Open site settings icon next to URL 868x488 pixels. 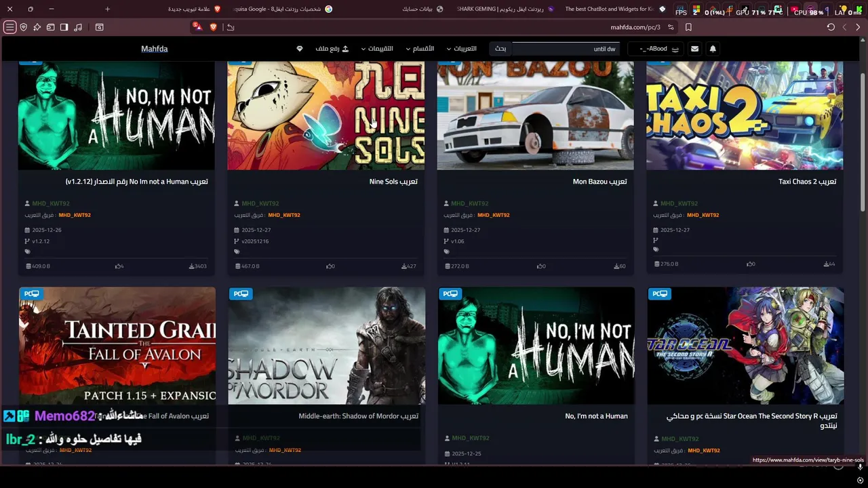671,27
